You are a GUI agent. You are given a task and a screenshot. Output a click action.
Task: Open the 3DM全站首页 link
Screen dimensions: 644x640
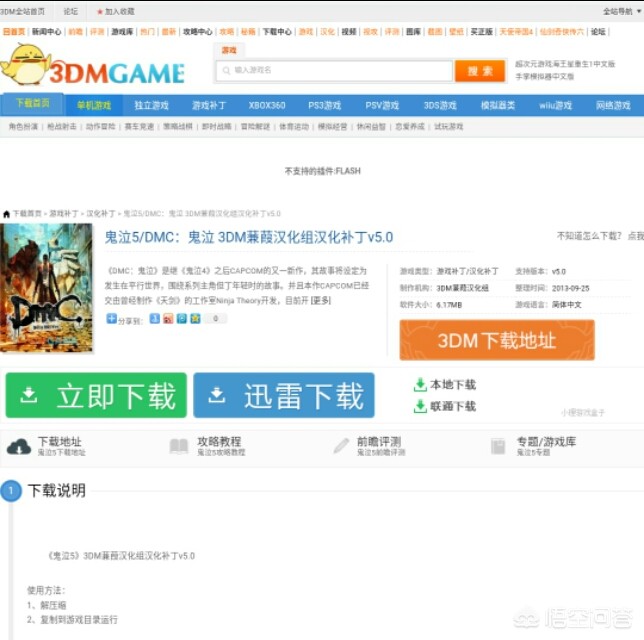[22, 12]
